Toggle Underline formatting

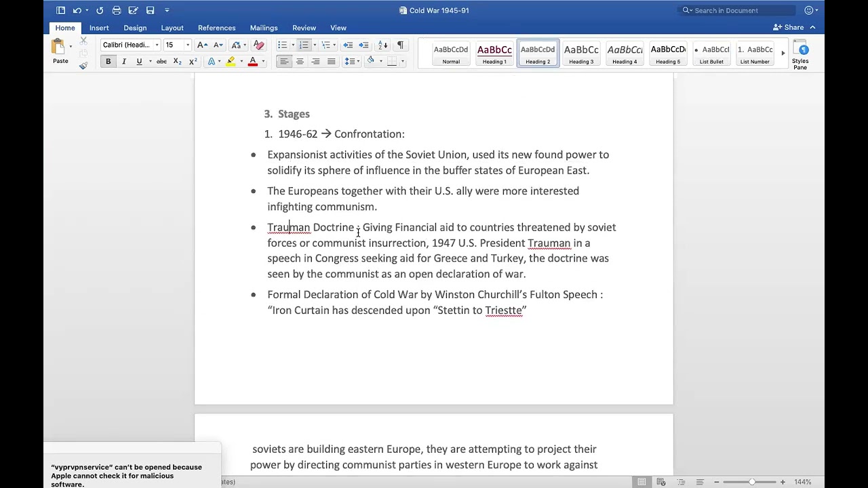[139, 62]
